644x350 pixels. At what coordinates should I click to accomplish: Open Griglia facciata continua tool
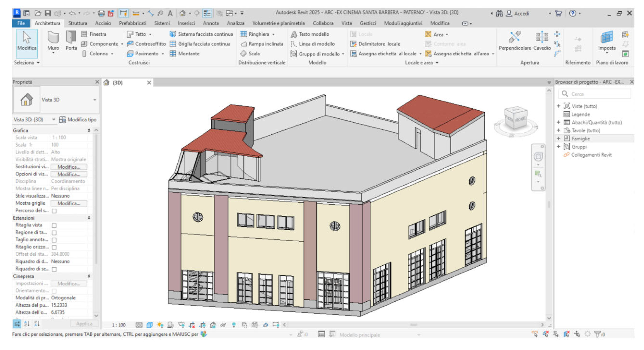(x=200, y=44)
